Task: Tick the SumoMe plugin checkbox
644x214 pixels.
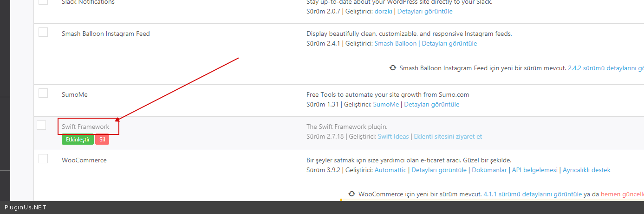Action: 43,93
